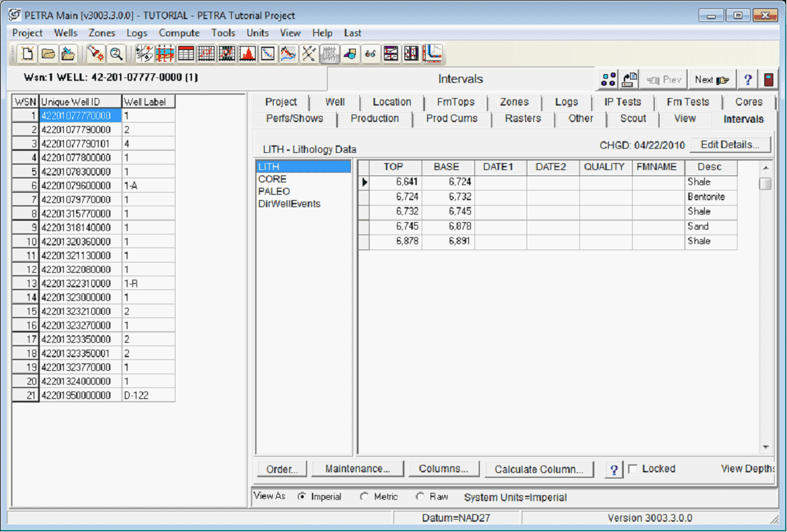Screen dimensions: 787x532
Task: Click the small question mark beside Locked
Action: pos(614,470)
